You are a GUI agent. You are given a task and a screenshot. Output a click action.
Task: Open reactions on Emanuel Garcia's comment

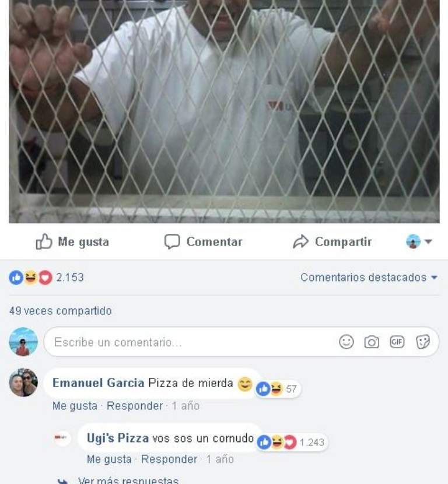[278, 388]
